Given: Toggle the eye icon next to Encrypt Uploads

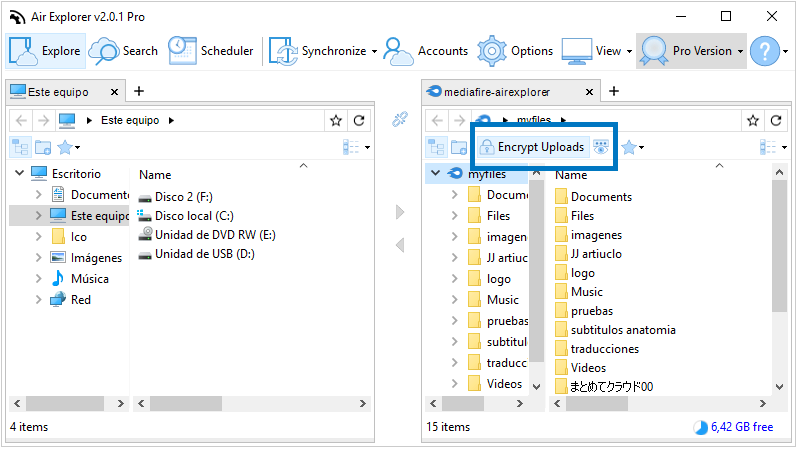Looking at the screenshot, I should tap(601, 147).
